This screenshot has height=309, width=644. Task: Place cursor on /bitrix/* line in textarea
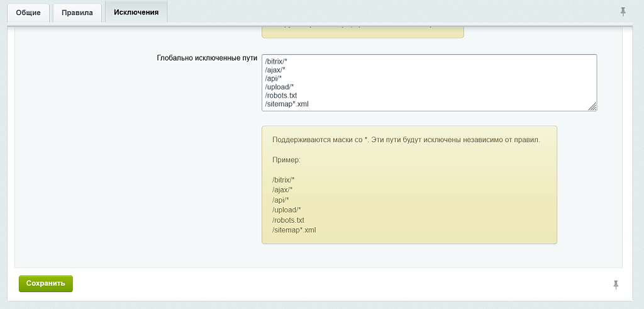pos(276,61)
